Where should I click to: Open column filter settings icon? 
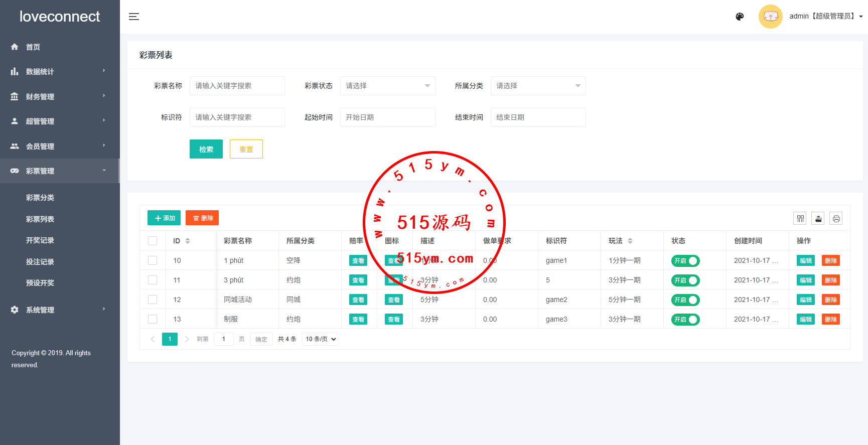[x=800, y=218]
